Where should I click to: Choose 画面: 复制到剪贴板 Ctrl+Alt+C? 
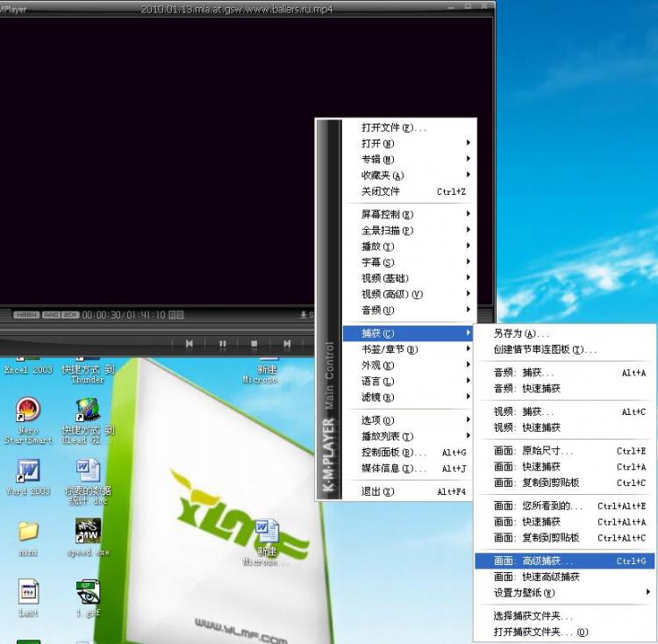[x=565, y=538]
